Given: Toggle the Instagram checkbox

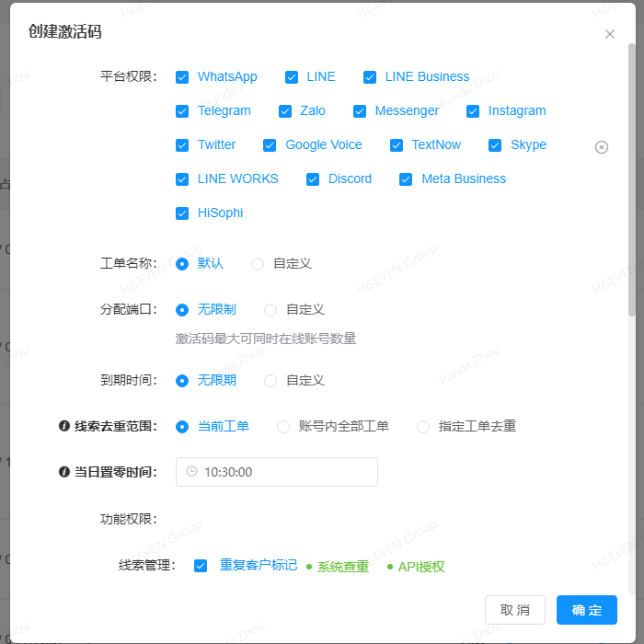Looking at the screenshot, I should pos(473,111).
